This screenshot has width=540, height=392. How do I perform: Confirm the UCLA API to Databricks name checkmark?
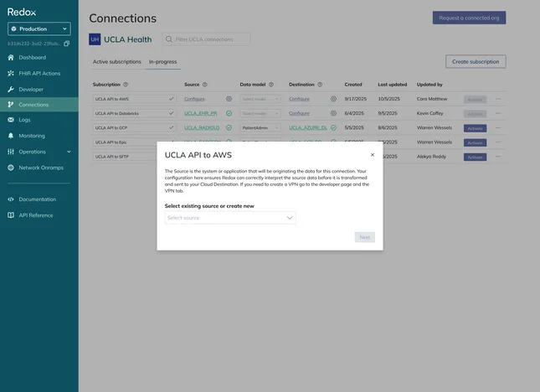(171, 113)
